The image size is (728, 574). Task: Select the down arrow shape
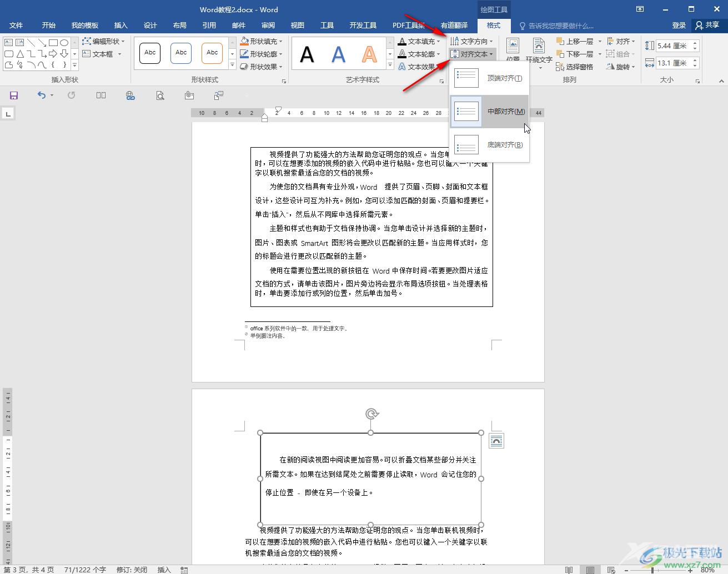64,54
